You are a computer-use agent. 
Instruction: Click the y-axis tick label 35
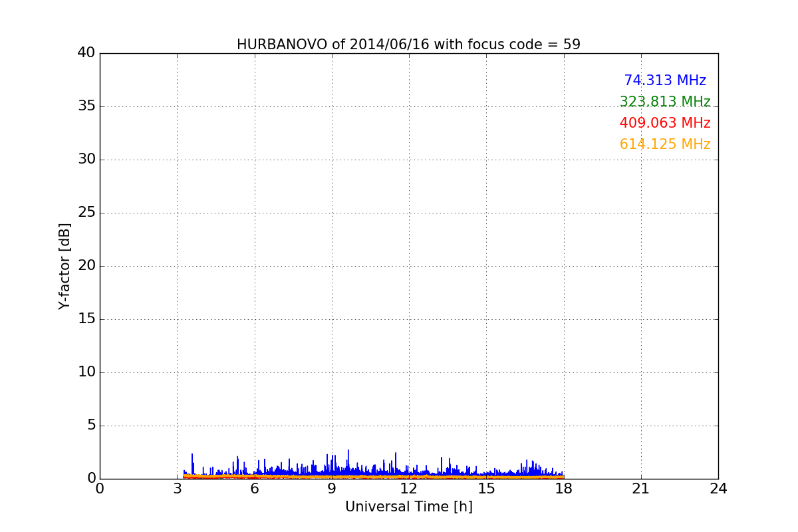[86, 106]
